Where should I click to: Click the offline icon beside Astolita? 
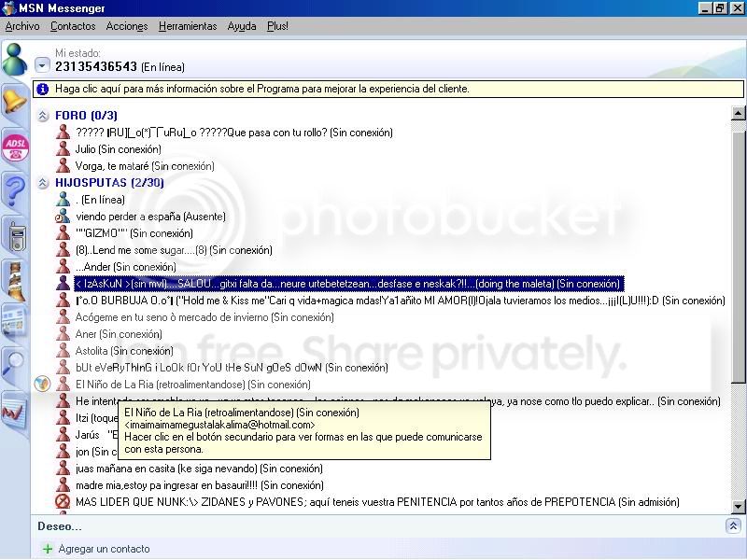tap(63, 351)
